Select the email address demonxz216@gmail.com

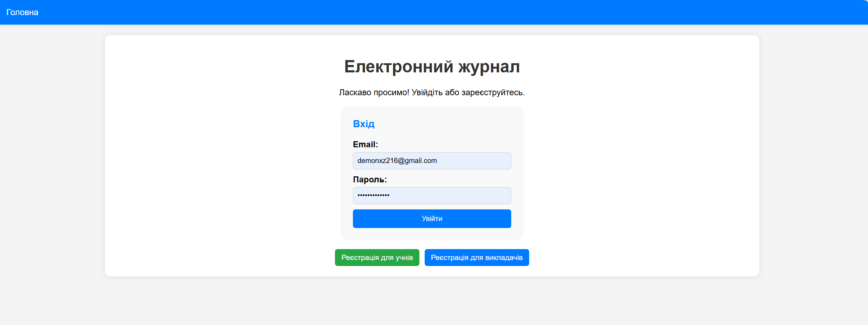click(x=397, y=161)
